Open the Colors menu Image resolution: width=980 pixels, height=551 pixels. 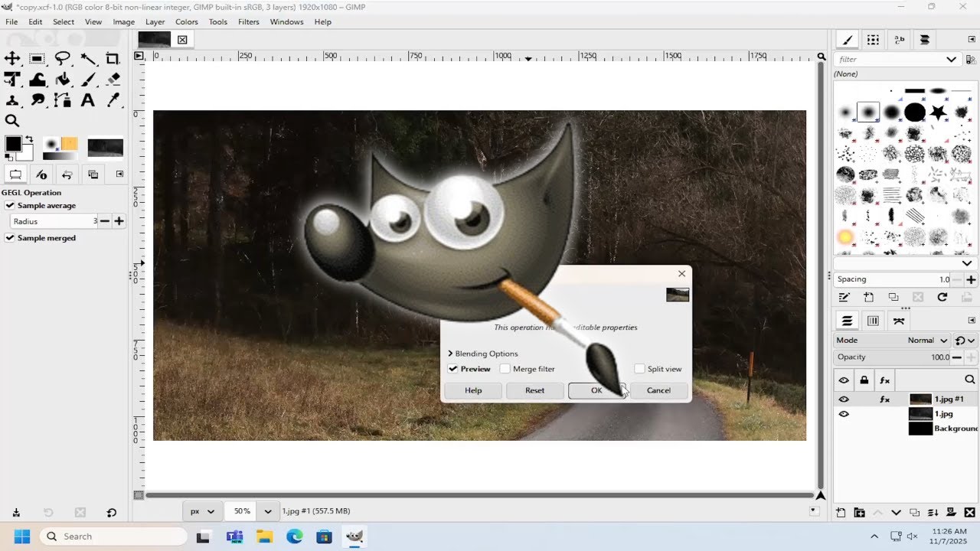[x=186, y=21]
